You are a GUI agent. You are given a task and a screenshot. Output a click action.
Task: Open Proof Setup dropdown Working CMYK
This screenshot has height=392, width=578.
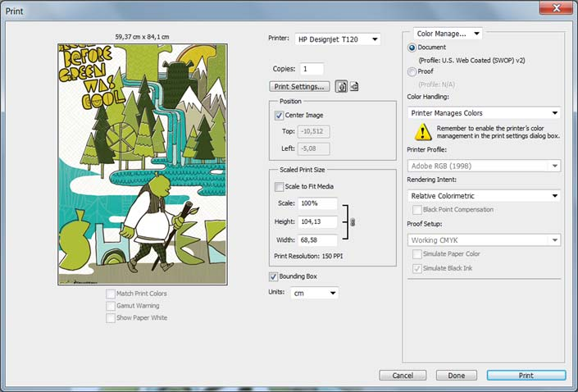coord(484,240)
